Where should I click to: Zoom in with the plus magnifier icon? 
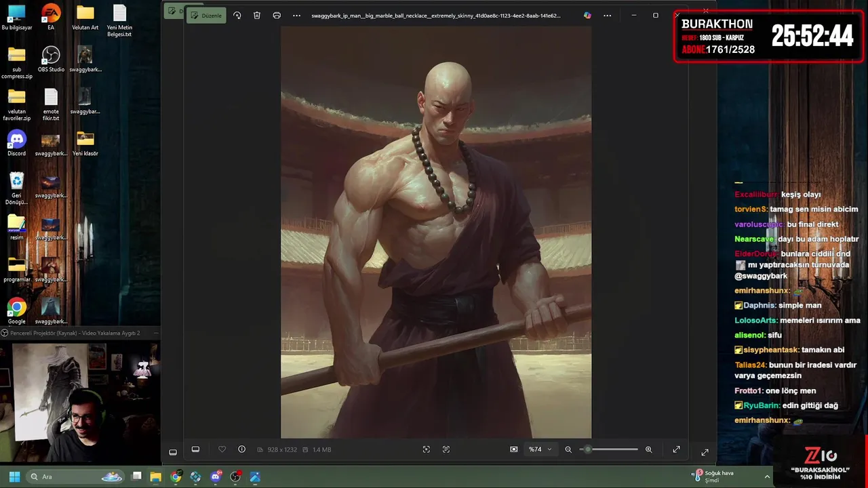click(x=649, y=449)
